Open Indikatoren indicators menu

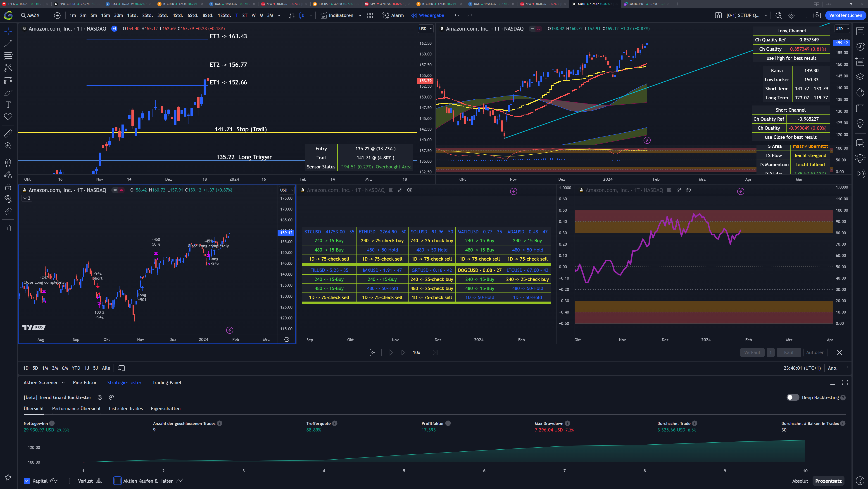(337, 15)
